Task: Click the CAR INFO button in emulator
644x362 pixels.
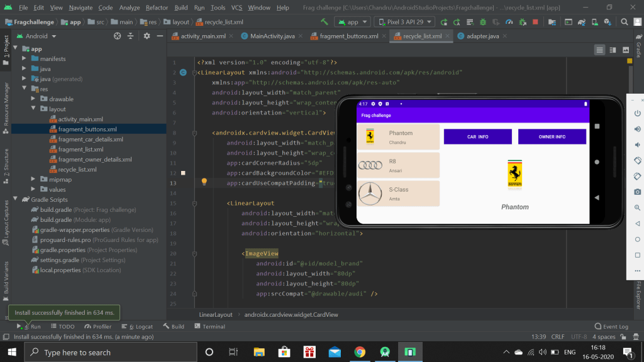Action: 477,136
